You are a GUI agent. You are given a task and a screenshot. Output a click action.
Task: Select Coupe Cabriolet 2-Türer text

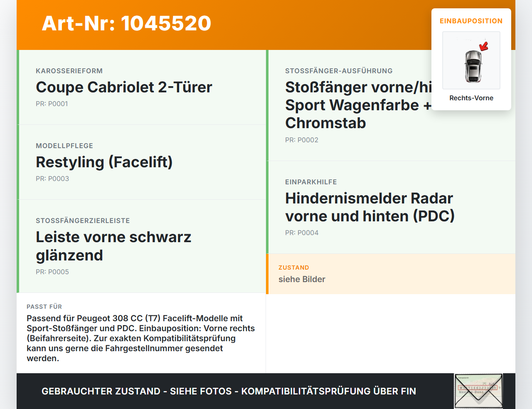[124, 87]
